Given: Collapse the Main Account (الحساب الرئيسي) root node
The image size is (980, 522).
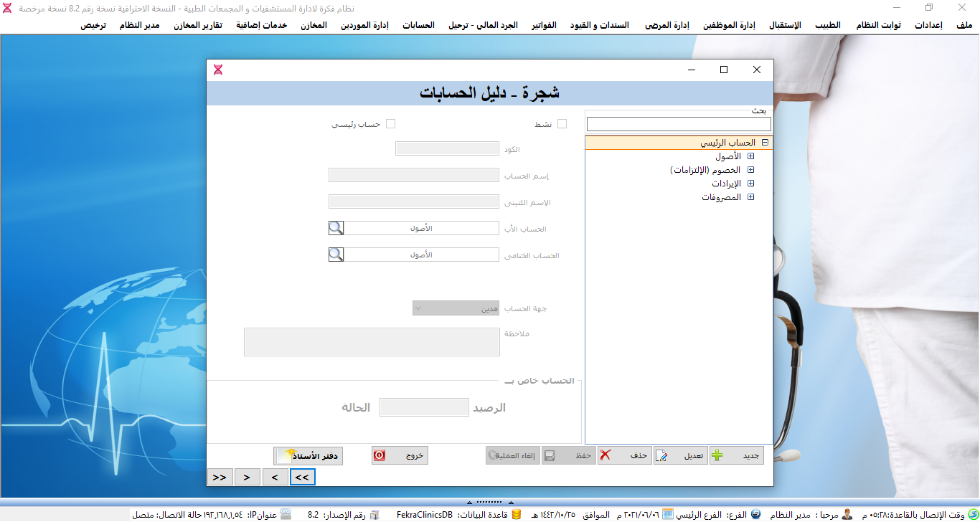Looking at the screenshot, I should click(765, 143).
